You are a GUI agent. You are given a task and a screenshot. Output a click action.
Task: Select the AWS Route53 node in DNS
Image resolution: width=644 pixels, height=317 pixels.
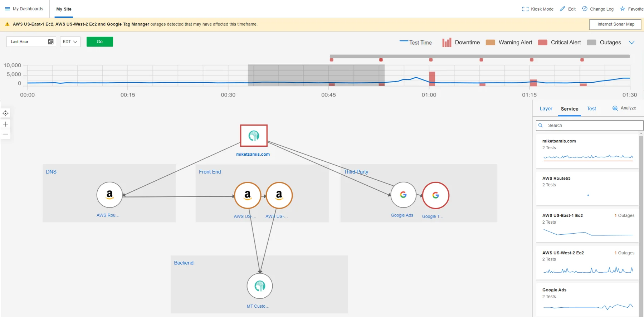109,195
